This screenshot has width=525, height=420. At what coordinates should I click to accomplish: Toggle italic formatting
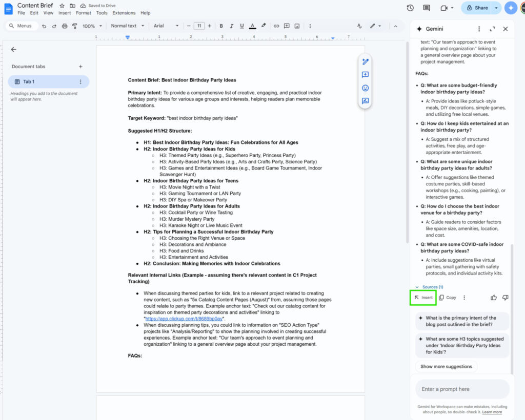coord(231,26)
